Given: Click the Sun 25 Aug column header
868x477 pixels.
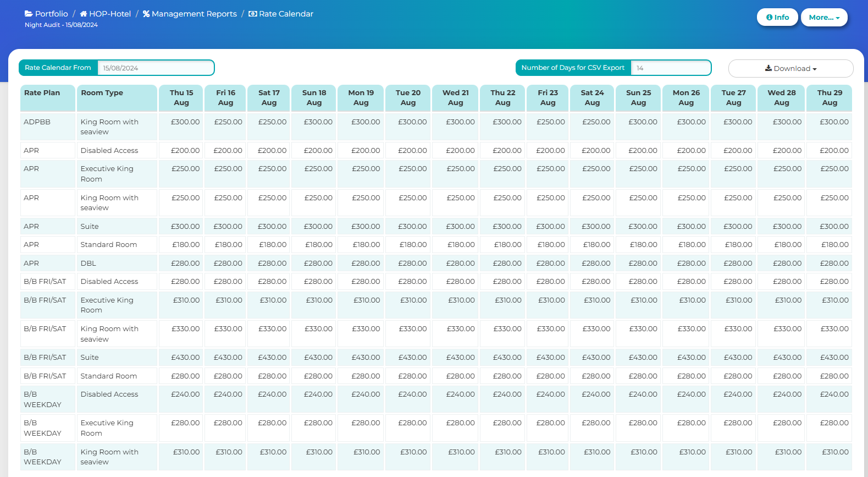Looking at the screenshot, I should click(638, 98).
